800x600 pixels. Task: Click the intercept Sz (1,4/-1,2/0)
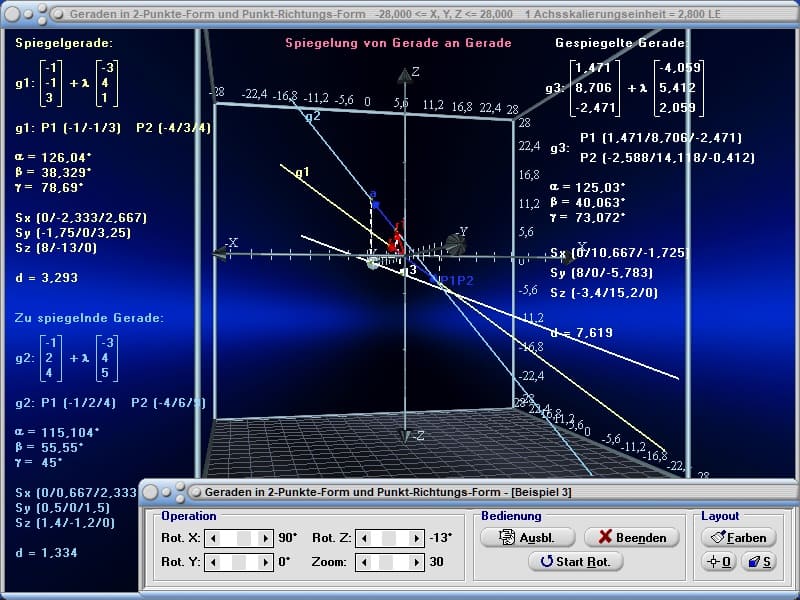(x=65, y=522)
